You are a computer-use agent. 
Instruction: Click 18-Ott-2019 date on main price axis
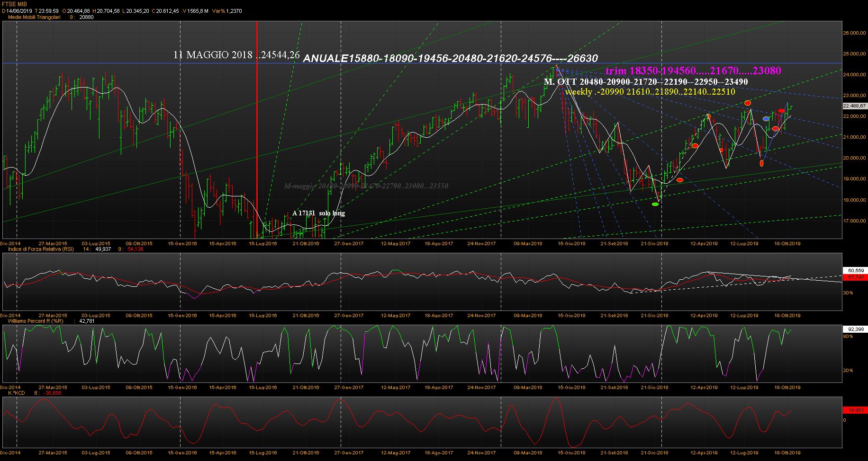[787, 244]
